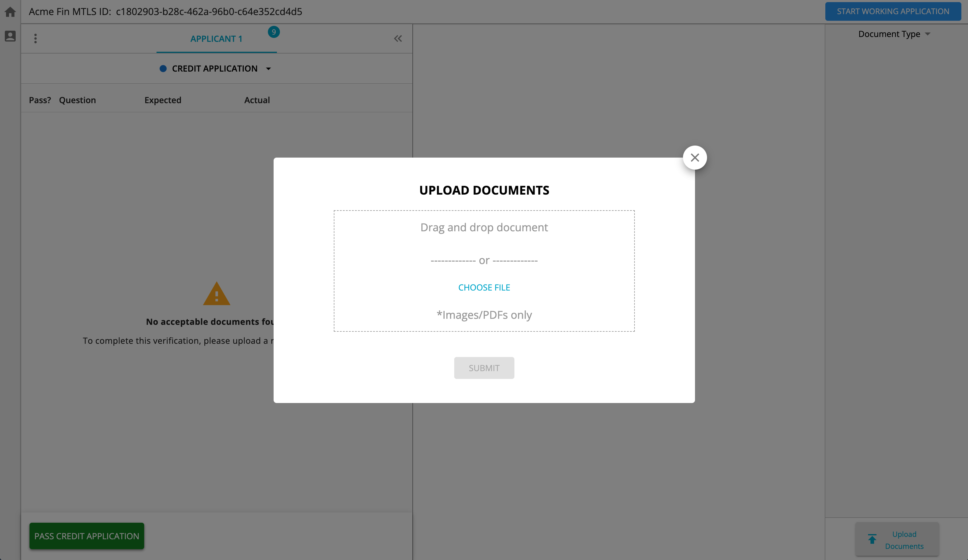The height and width of the screenshot is (560, 968).
Task: Dismiss the Upload Documents dialog with the X
Action: point(694,157)
